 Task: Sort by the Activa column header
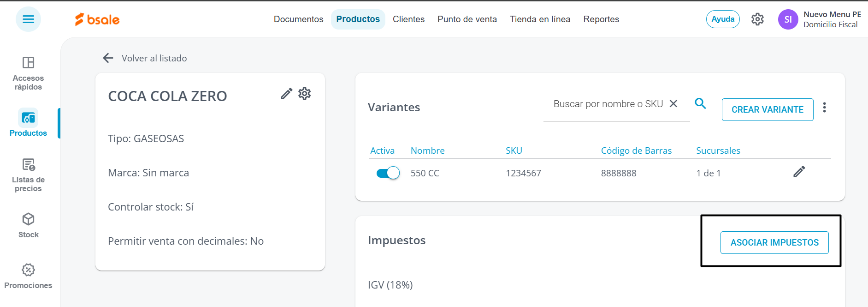pos(382,151)
